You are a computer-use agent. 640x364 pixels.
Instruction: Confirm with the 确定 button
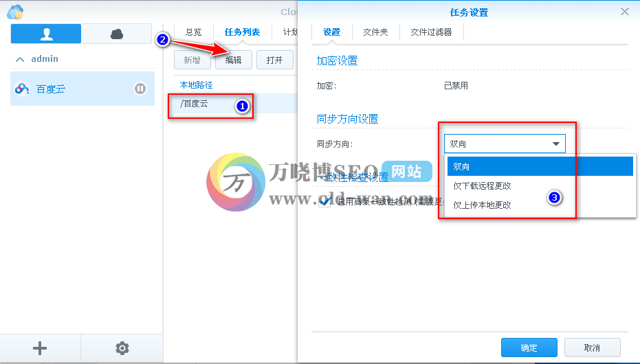[529, 348]
